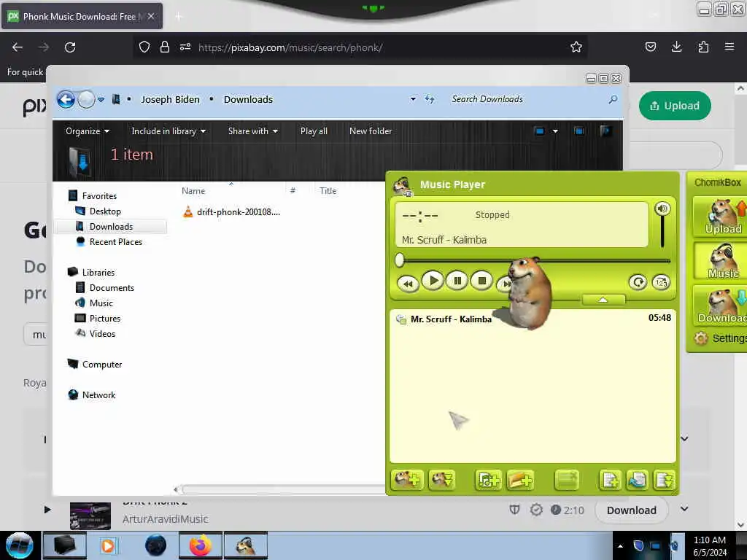
Task: Click the Music Player hamster logo icon
Action: (403, 186)
